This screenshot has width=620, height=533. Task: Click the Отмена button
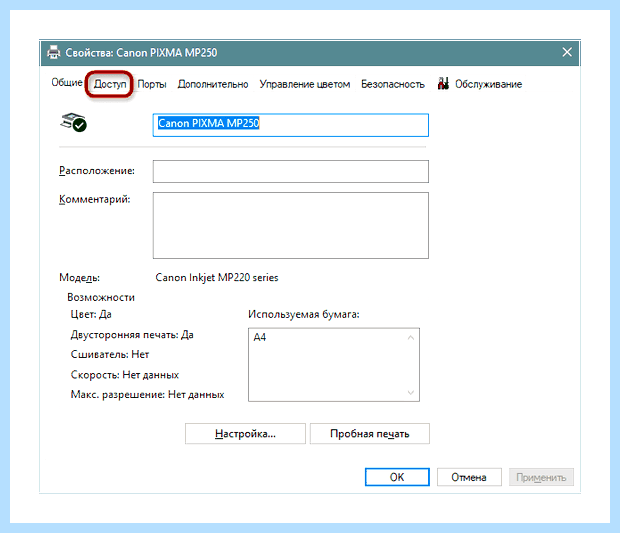click(x=469, y=477)
